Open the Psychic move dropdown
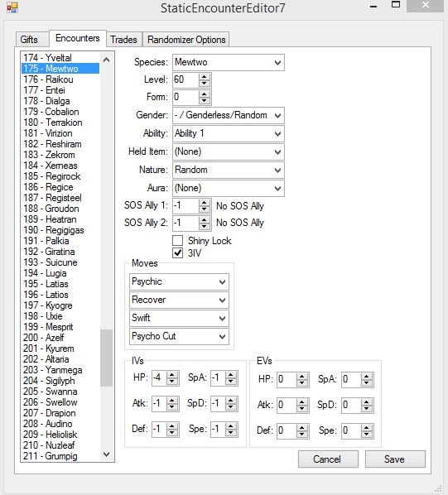The width and height of the screenshot is (448, 495). coord(179,281)
